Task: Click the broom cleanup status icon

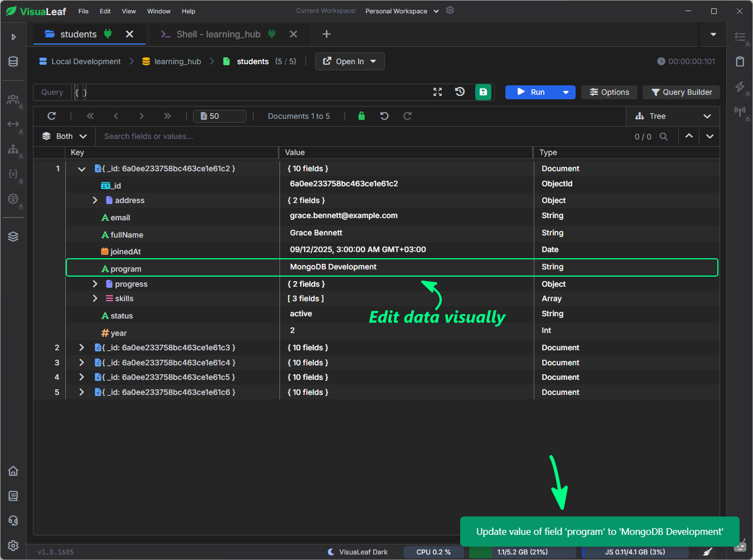Action: coord(708,552)
